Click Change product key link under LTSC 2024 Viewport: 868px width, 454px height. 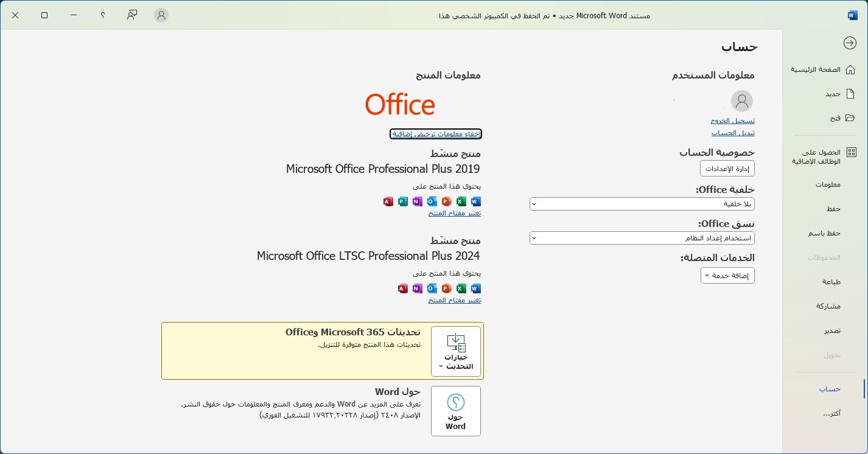[455, 300]
